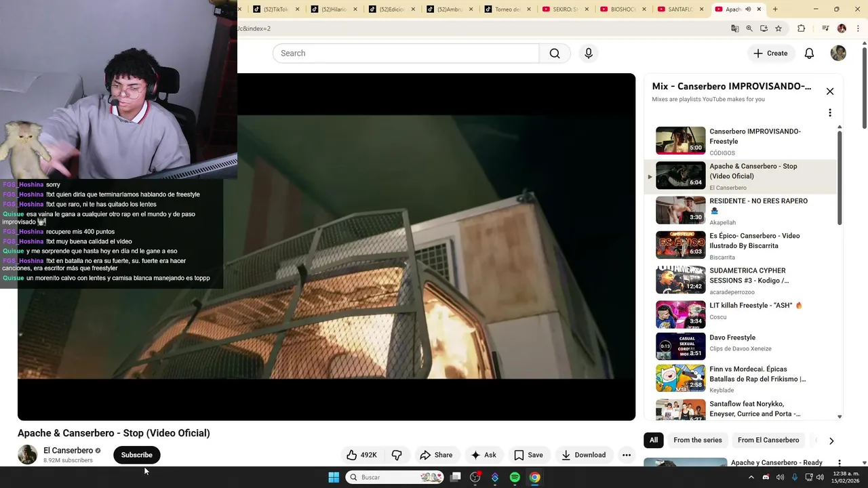Image resolution: width=868 pixels, height=488 pixels.
Task: Click the Chrome taskbar icon
Action: pyautogui.click(x=534, y=477)
